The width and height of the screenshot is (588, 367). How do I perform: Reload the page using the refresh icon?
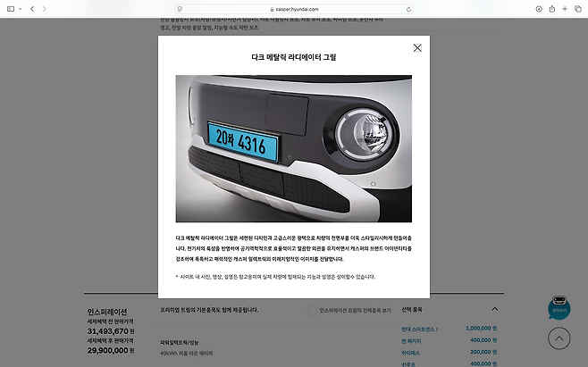pos(406,8)
